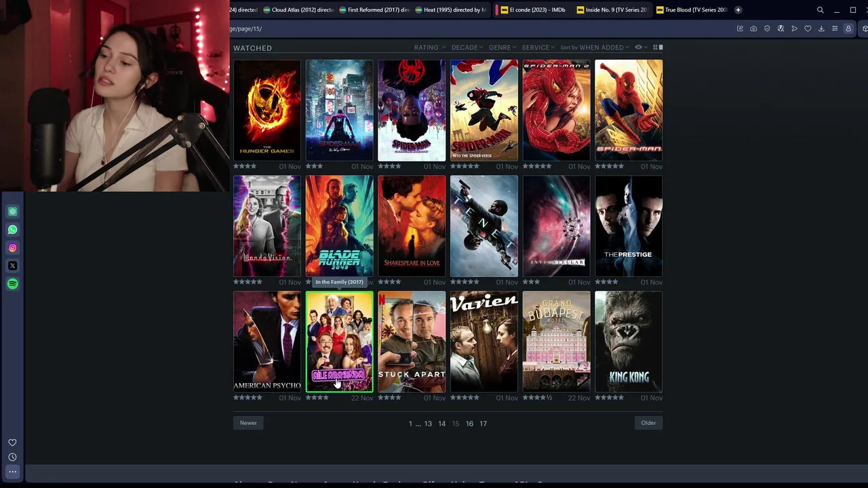Open sidebar three-dots more menu
Image resolution: width=868 pixels, height=488 pixels.
12,472
